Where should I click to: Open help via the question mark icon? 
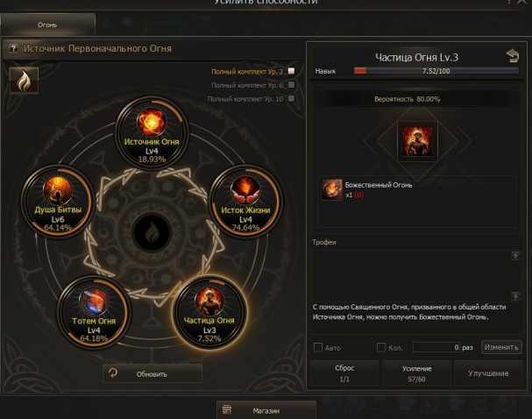coord(13,48)
